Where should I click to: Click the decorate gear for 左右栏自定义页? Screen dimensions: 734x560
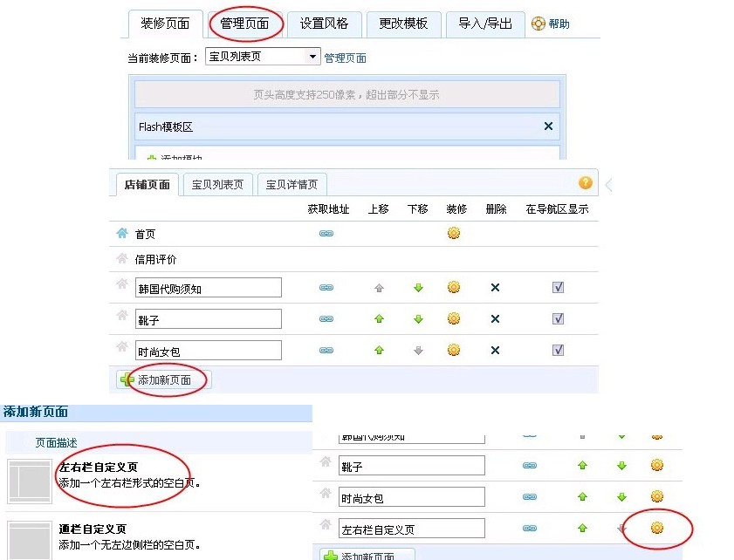pyautogui.click(x=657, y=528)
